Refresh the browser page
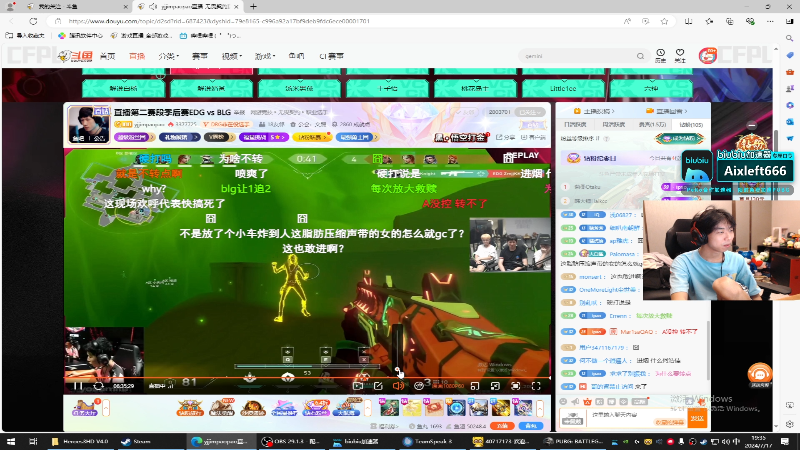The height and width of the screenshot is (450, 800). pyautogui.click(x=33, y=21)
